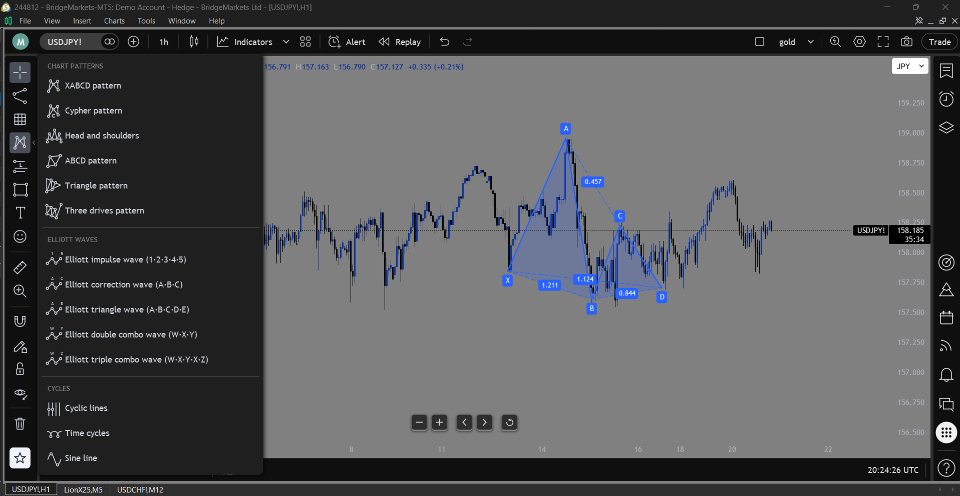Open the alerts clock panel
Image resolution: width=960 pixels, height=496 pixels.
pos(946,99)
